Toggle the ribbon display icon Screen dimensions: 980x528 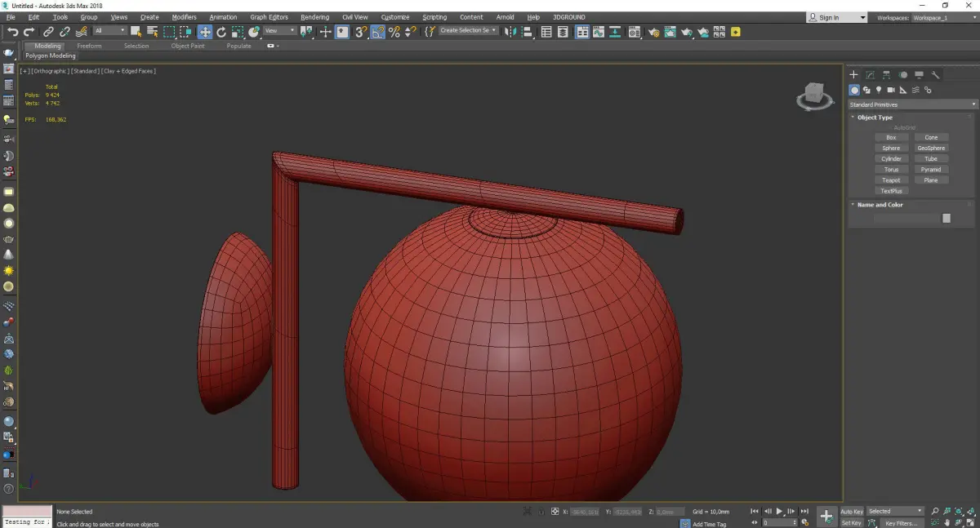coord(581,32)
